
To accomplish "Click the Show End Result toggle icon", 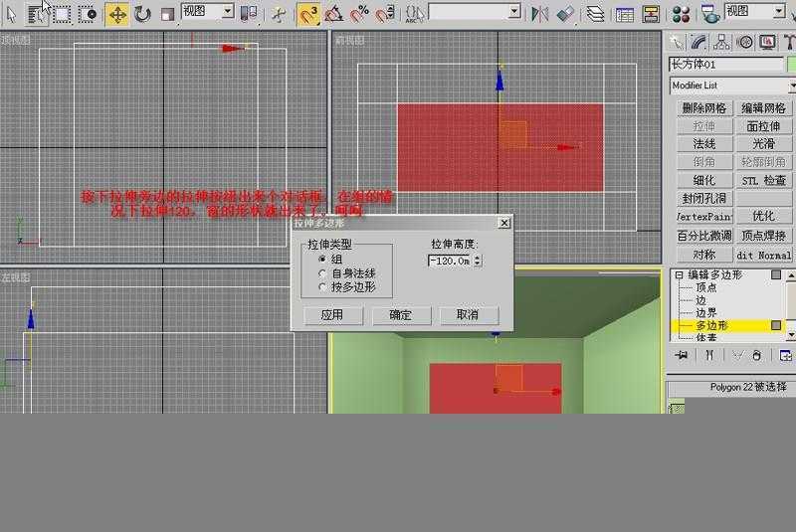I will click(709, 356).
